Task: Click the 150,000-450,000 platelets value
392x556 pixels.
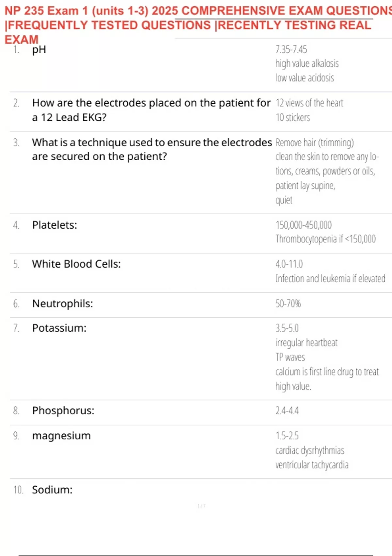Action: [303, 225]
